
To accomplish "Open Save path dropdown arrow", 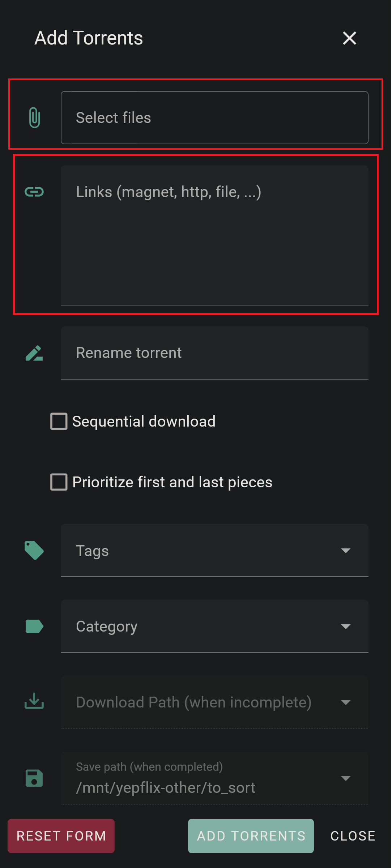I will (346, 778).
